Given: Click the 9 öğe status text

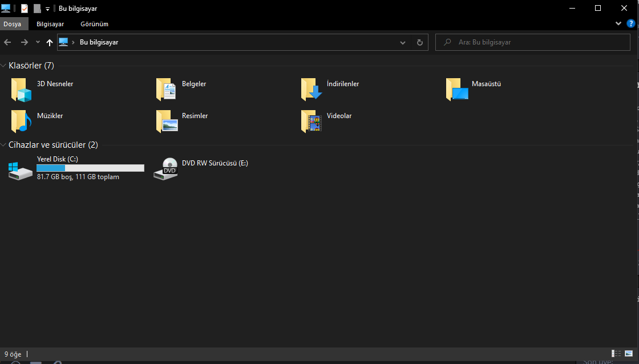Looking at the screenshot, I should click(x=13, y=354).
